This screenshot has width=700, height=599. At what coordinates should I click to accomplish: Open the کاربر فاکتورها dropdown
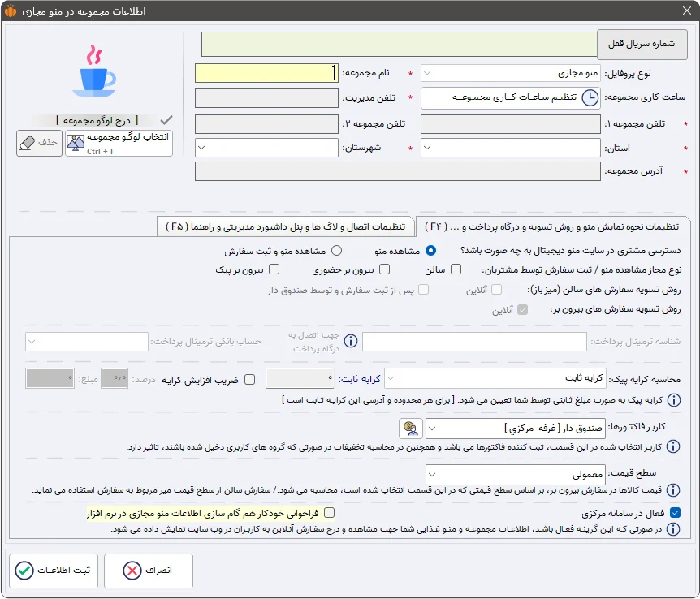click(x=516, y=429)
